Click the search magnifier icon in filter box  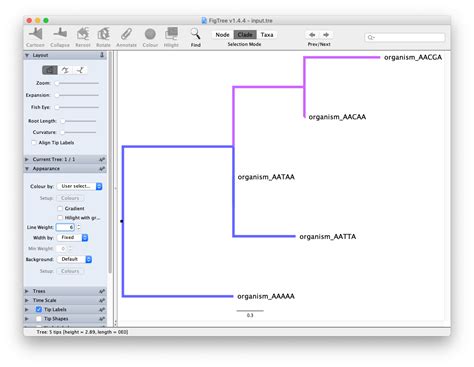tap(370, 37)
